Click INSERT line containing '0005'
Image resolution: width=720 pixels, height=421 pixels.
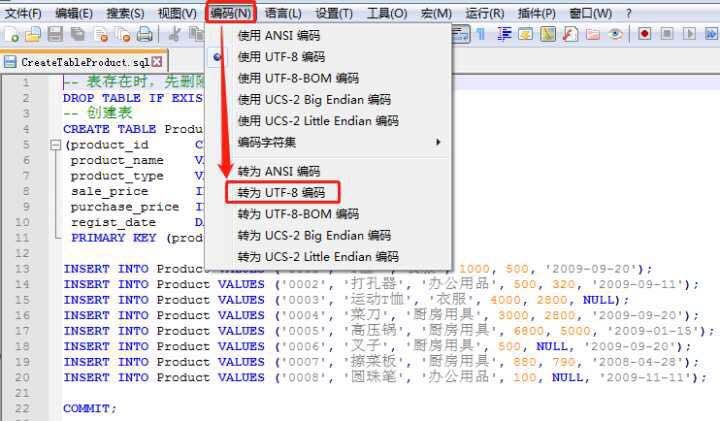(x=388, y=331)
